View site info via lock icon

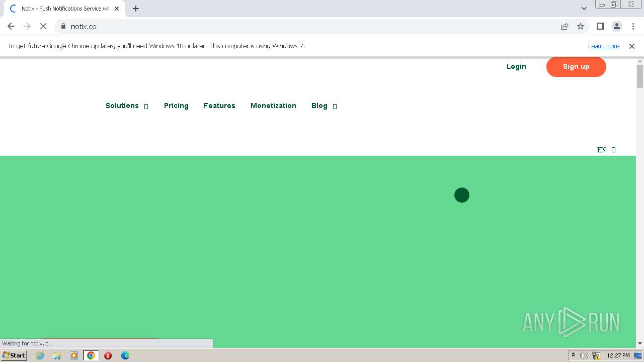[x=63, y=26]
